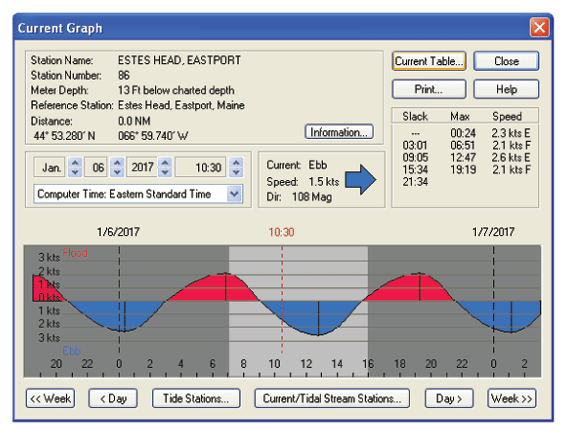567x432 pixels.
Task: Click the Ebb label on graph
Action: click(71, 351)
